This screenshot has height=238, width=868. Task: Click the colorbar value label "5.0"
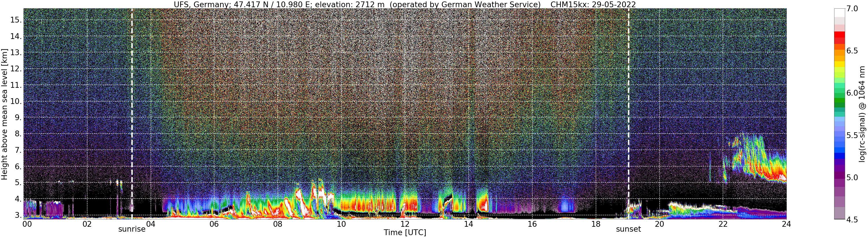point(852,177)
